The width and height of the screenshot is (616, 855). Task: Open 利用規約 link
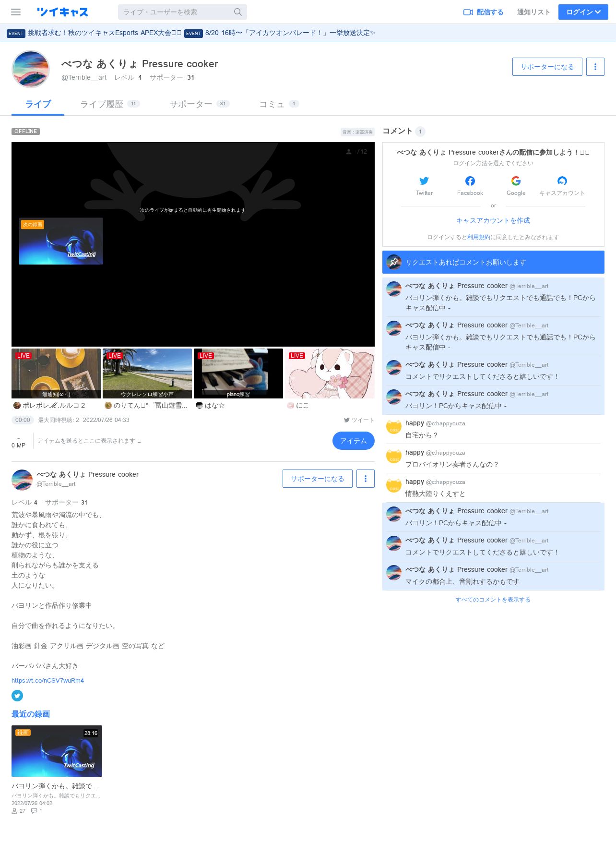click(479, 237)
